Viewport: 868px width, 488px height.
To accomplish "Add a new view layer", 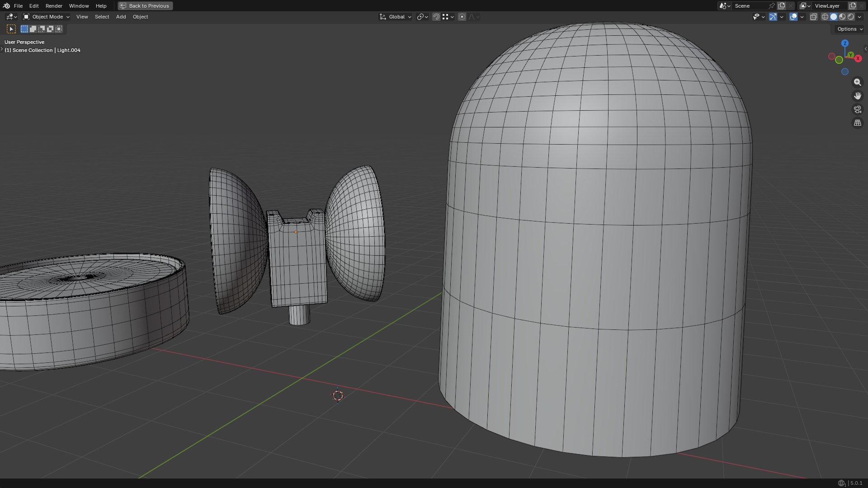I will coord(853,6).
